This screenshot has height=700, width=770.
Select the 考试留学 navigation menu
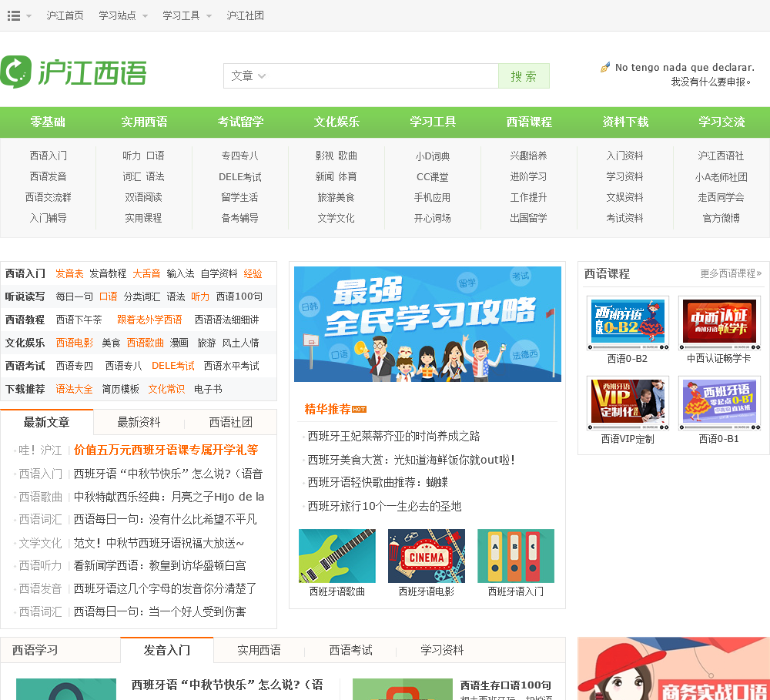tap(240, 122)
